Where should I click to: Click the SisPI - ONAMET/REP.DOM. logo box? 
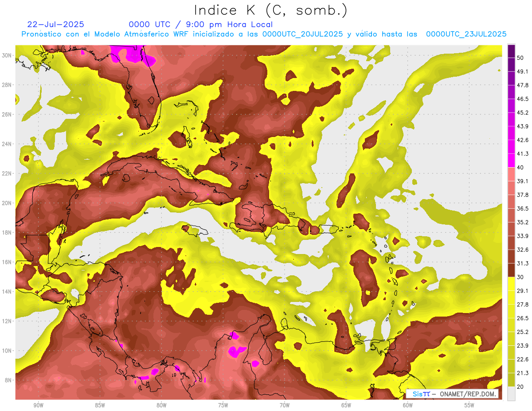(452, 394)
